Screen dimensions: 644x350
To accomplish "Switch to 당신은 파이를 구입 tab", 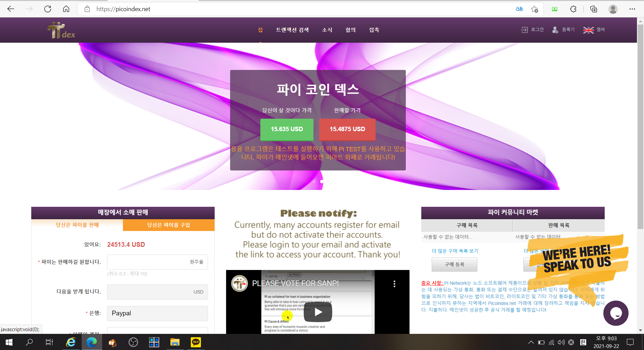I will (169, 225).
